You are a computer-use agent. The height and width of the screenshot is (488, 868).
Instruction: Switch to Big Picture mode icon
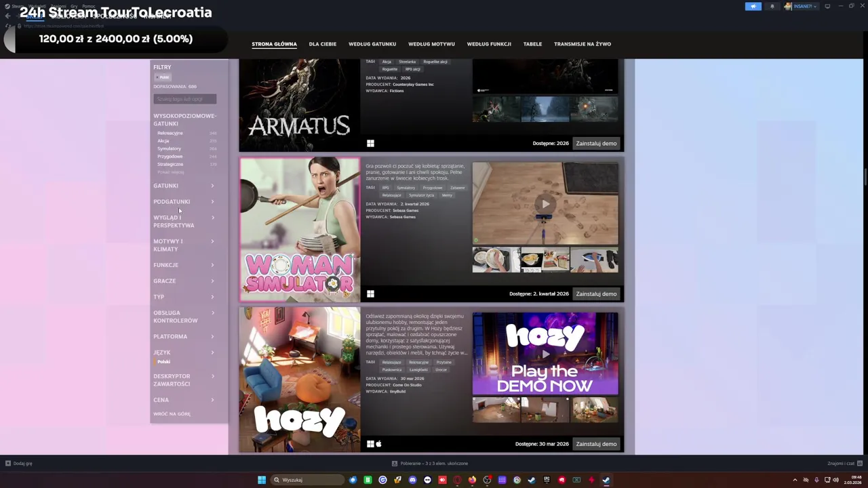coord(827,6)
